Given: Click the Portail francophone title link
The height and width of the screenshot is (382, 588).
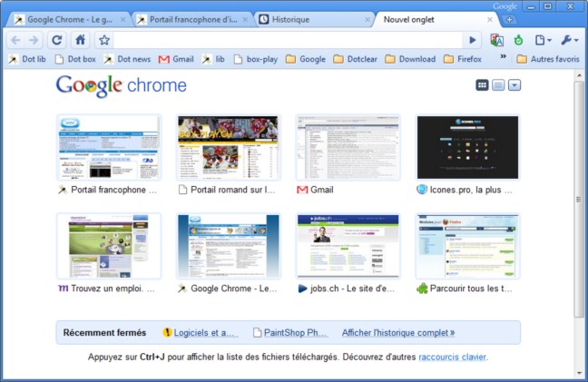Looking at the screenshot, I should 113,190.
